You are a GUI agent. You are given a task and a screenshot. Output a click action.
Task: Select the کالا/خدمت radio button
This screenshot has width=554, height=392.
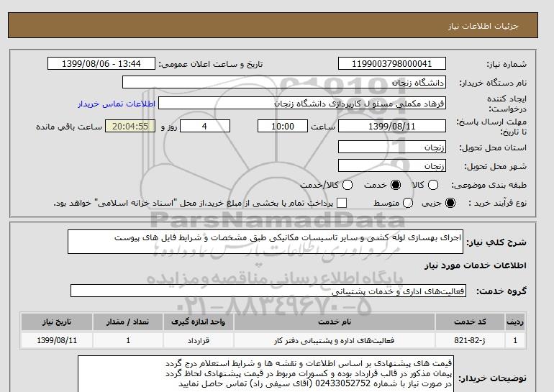pos(348,185)
